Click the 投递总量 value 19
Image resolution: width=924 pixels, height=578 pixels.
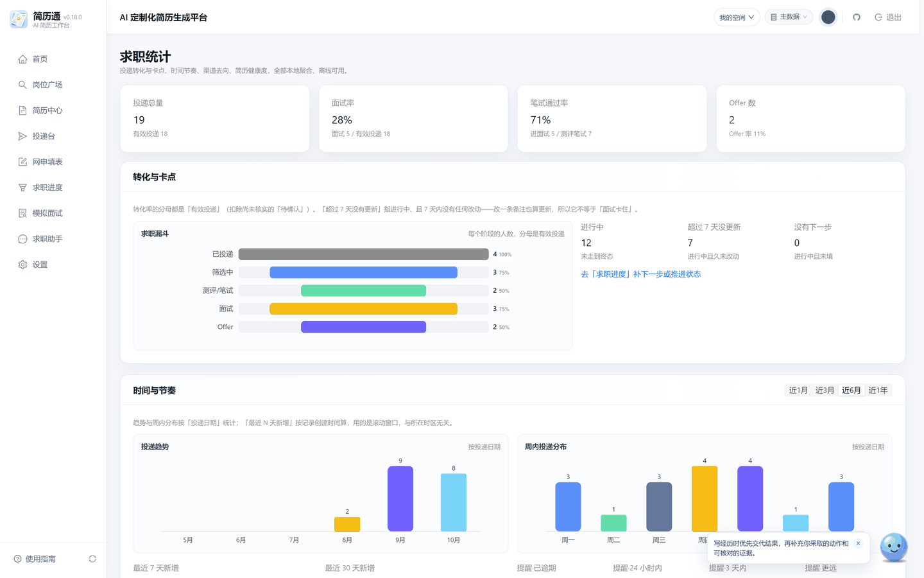(139, 120)
